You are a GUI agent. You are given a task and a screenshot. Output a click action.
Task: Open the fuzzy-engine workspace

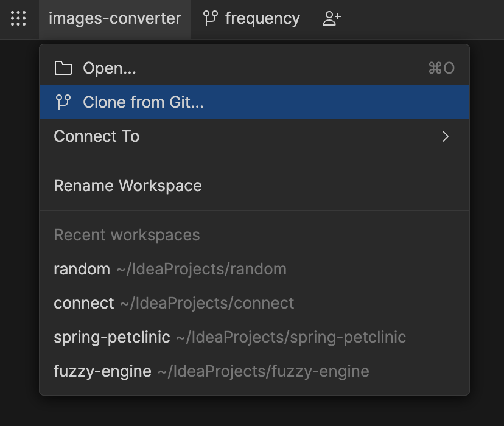[x=102, y=371]
